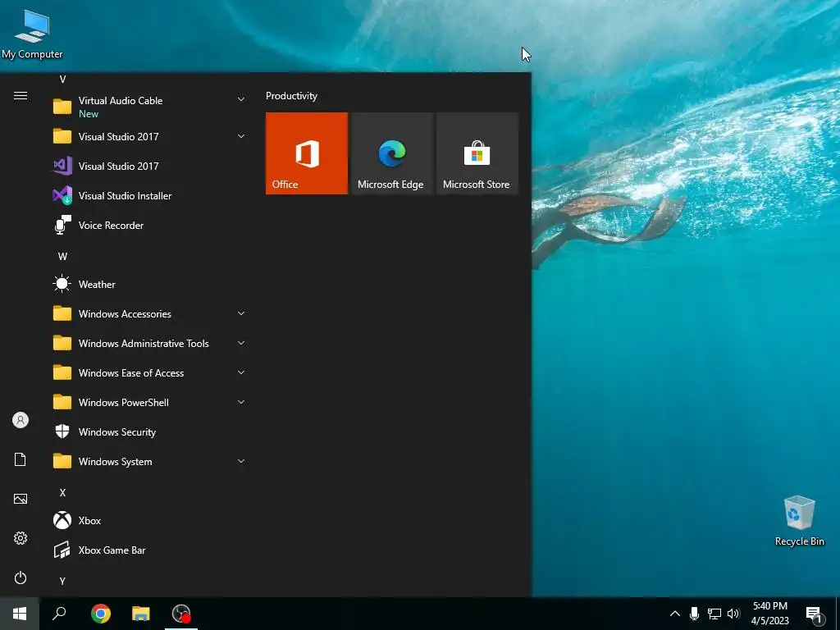This screenshot has width=840, height=630.
Task: Open Xbox Game Bar
Action: pos(149,550)
